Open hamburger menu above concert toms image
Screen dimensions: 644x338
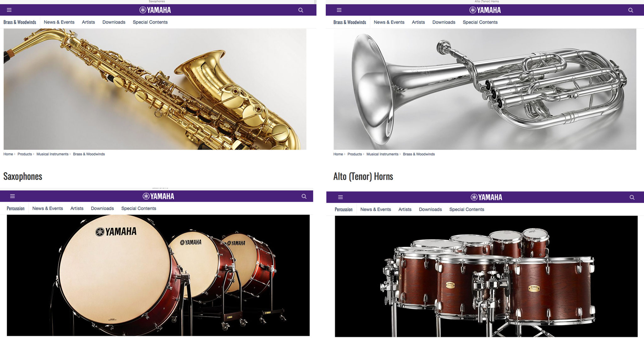(x=340, y=197)
